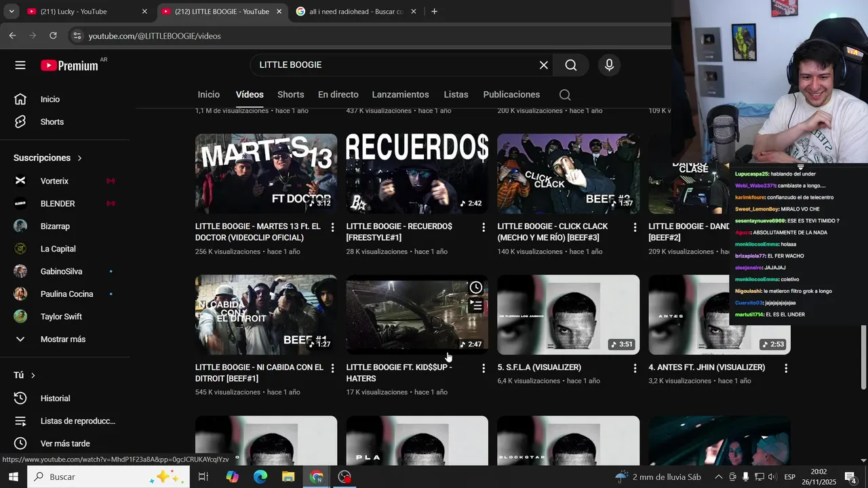Expand the Tú section
This screenshot has width=868, height=488.
(x=24, y=375)
